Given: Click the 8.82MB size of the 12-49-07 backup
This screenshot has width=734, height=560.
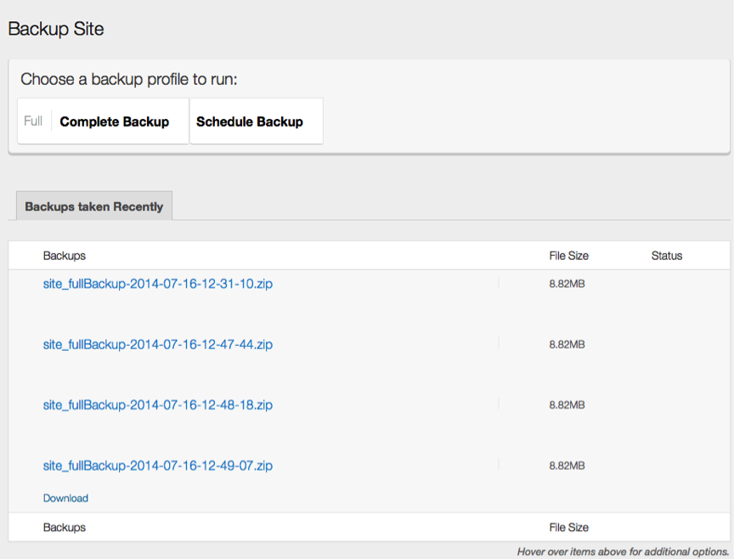Looking at the screenshot, I should click(567, 466).
